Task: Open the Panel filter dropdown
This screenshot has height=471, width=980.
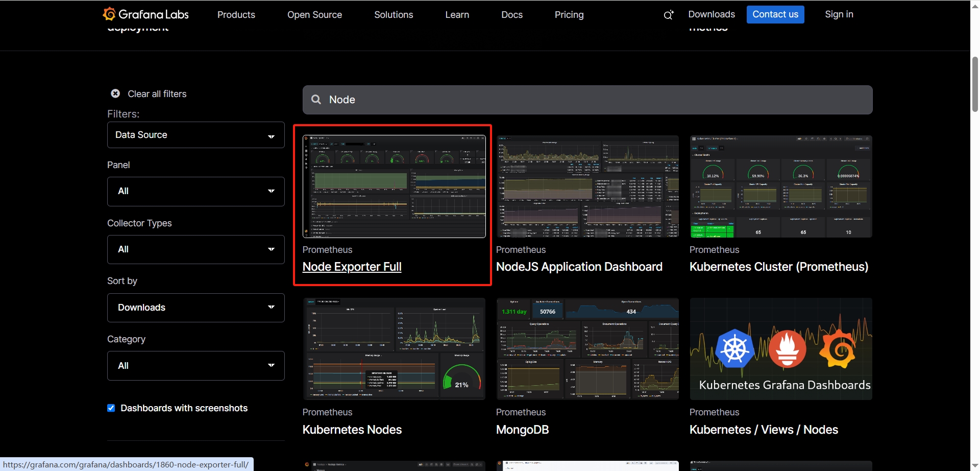Action: [x=195, y=191]
